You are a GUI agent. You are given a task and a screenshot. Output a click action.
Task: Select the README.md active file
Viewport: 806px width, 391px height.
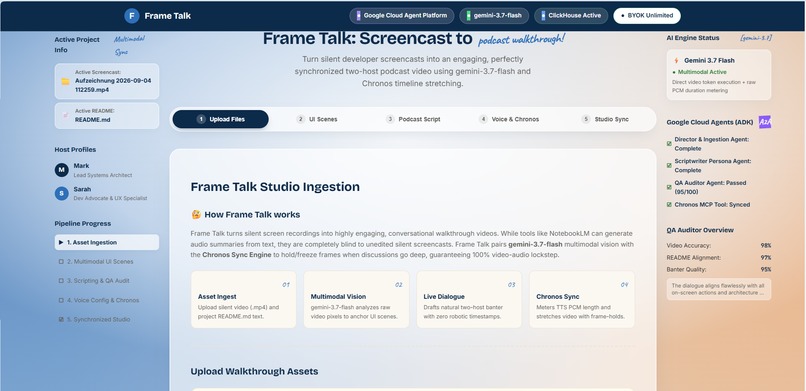point(107,116)
